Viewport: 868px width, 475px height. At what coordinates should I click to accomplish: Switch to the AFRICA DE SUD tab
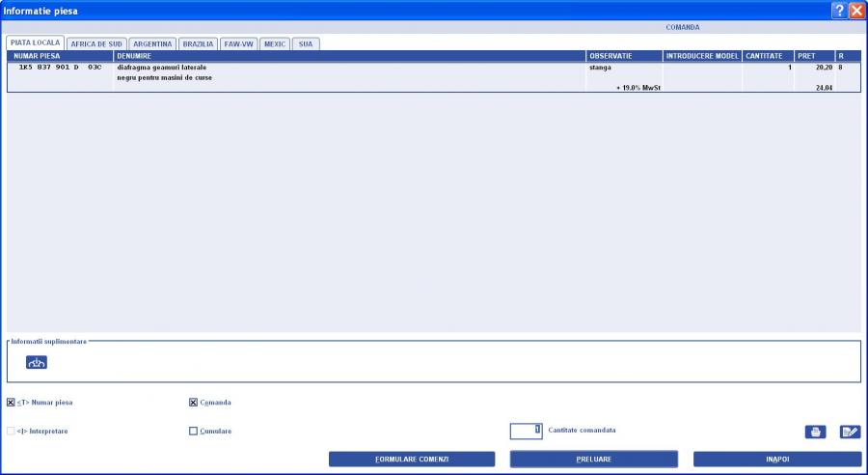pos(96,43)
